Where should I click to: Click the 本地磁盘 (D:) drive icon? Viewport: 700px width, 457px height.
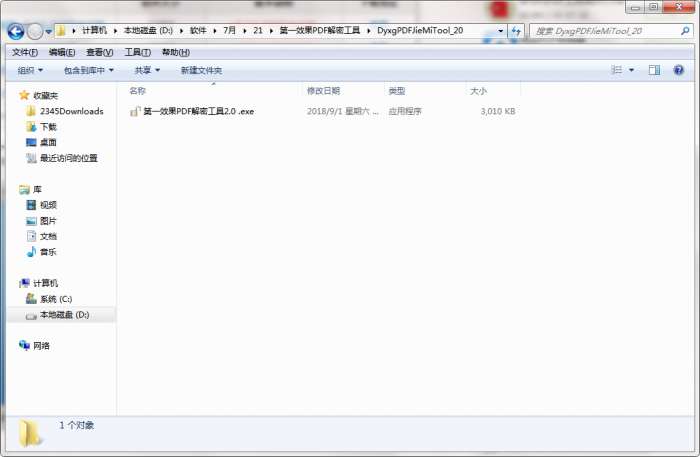click(x=31, y=316)
